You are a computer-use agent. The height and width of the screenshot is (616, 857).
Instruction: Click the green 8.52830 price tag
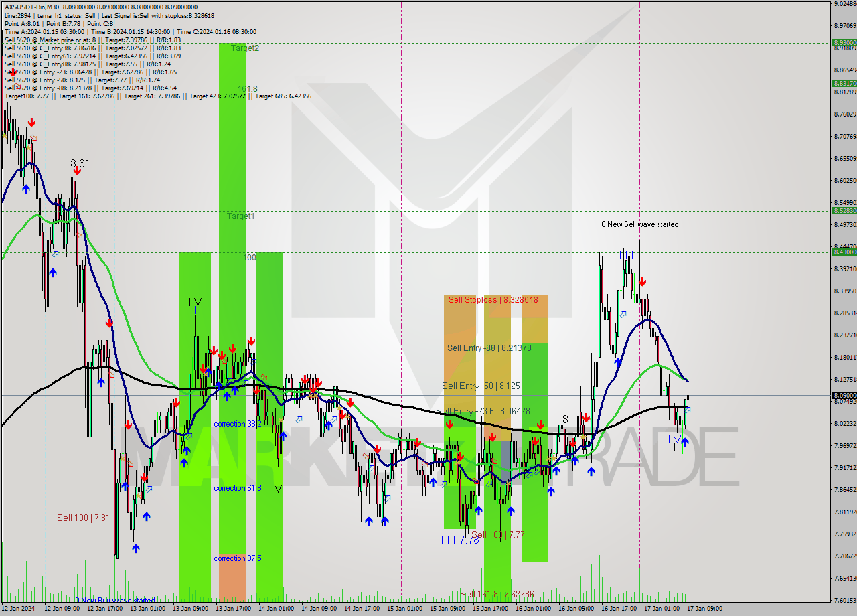[x=844, y=210]
